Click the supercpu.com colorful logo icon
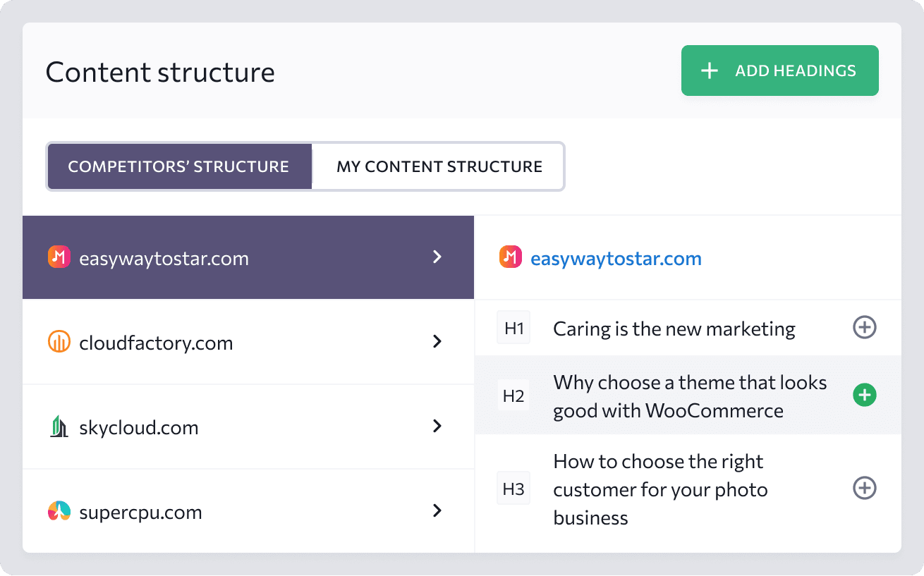Viewport: 924px width, 576px height. coord(59,511)
